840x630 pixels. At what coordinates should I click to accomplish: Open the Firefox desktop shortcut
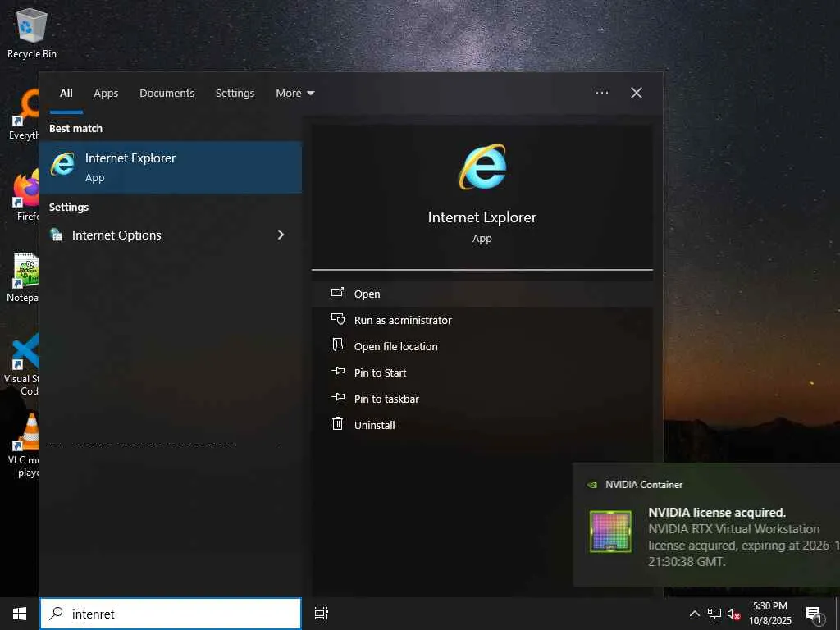pyautogui.click(x=24, y=195)
